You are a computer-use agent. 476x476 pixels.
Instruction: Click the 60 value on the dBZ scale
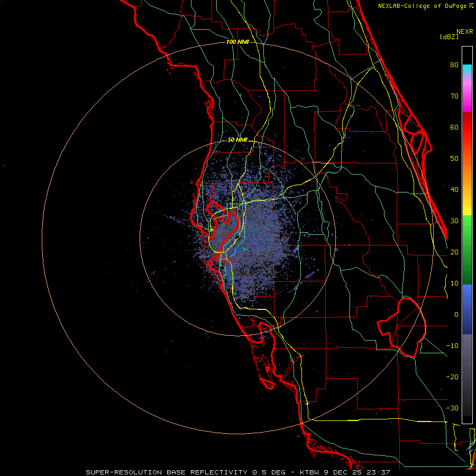click(454, 127)
